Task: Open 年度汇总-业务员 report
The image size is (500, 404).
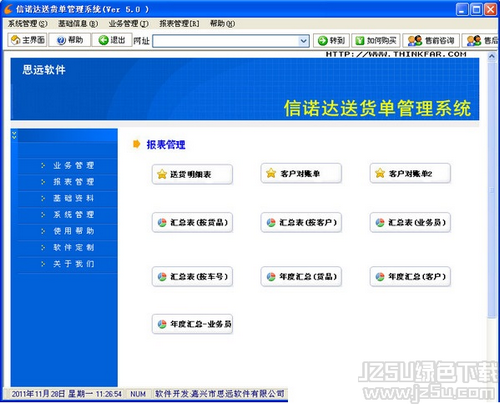Action: [x=192, y=324]
